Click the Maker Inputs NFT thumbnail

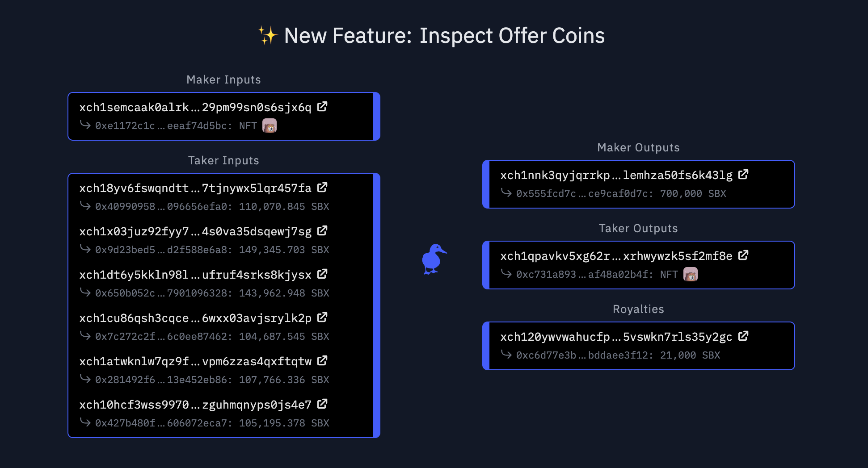click(x=270, y=126)
